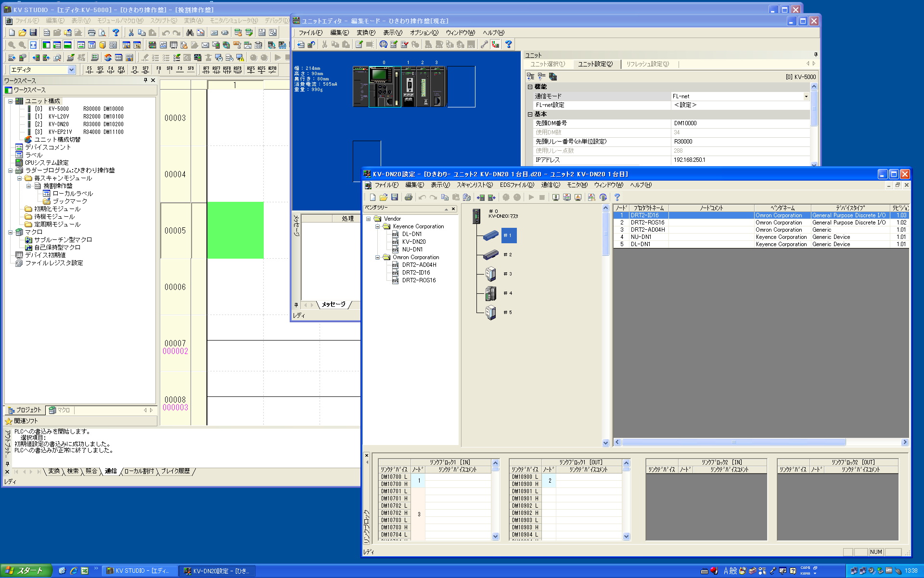The height and width of the screenshot is (578, 924).
Task: Print icon in KV-DN20 settings toolbar
Action: point(409,197)
